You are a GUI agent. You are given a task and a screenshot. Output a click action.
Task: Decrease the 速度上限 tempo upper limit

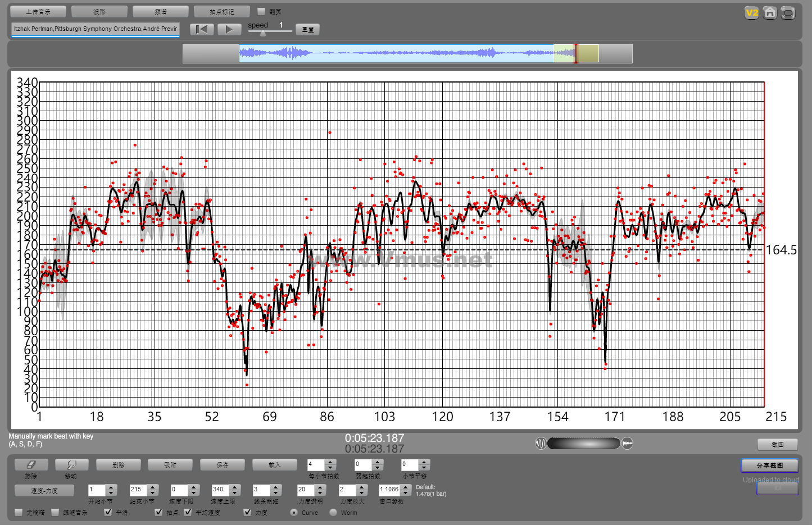click(x=235, y=492)
